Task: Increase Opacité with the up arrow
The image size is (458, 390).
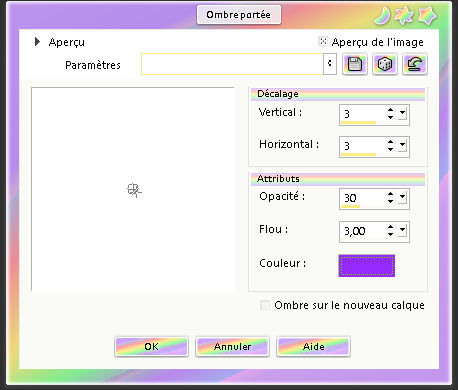Action: coord(390,194)
